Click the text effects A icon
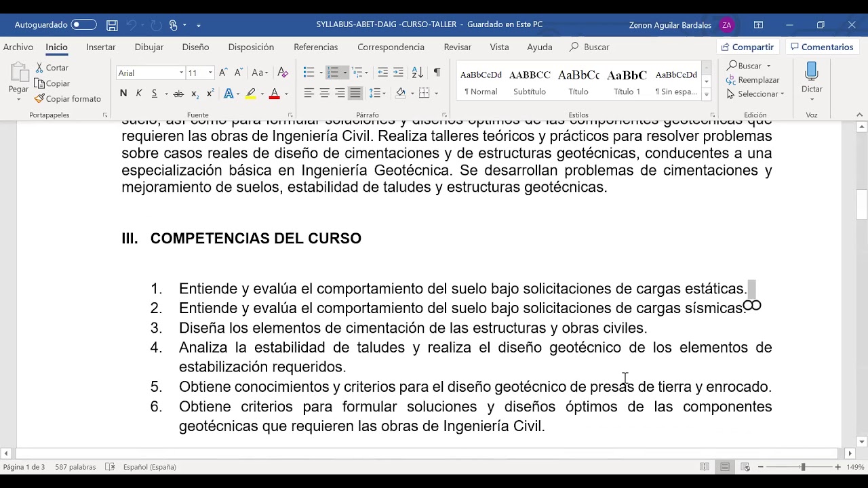This screenshot has width=868, height=488. pos(229,94)
